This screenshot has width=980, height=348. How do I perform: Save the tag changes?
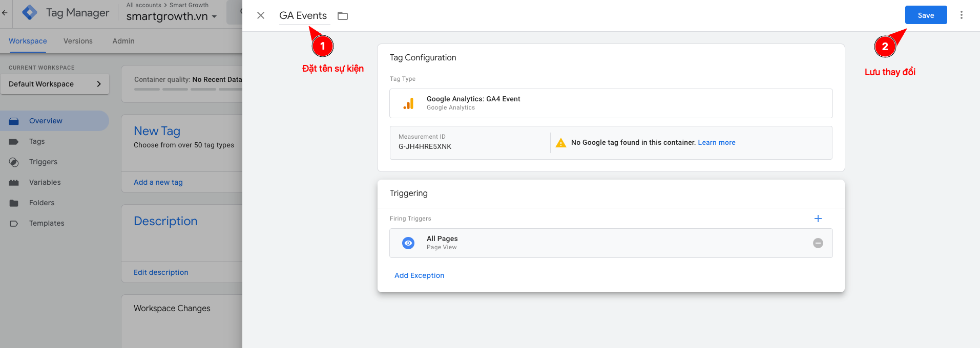click(x=925, y=15)
